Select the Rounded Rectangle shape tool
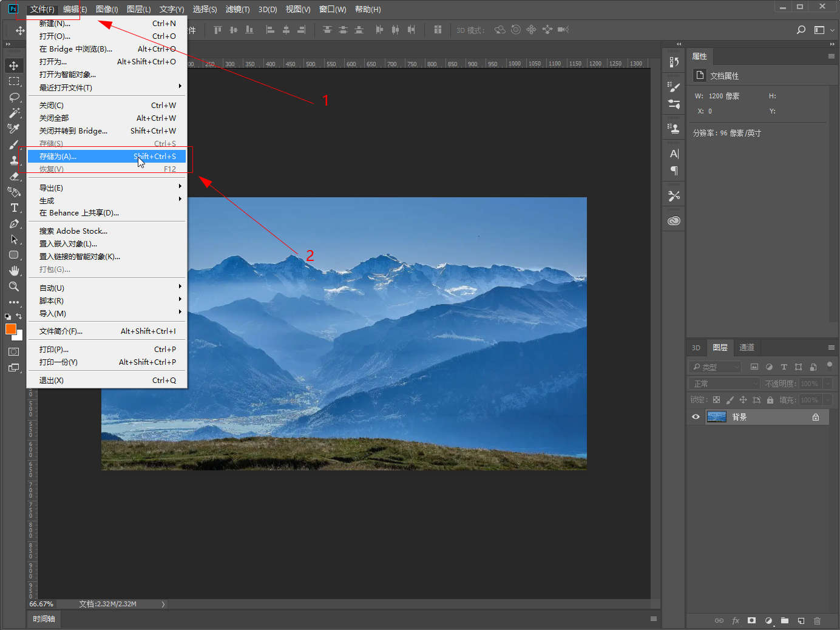840x630 pixels. [x=14, y=255]
